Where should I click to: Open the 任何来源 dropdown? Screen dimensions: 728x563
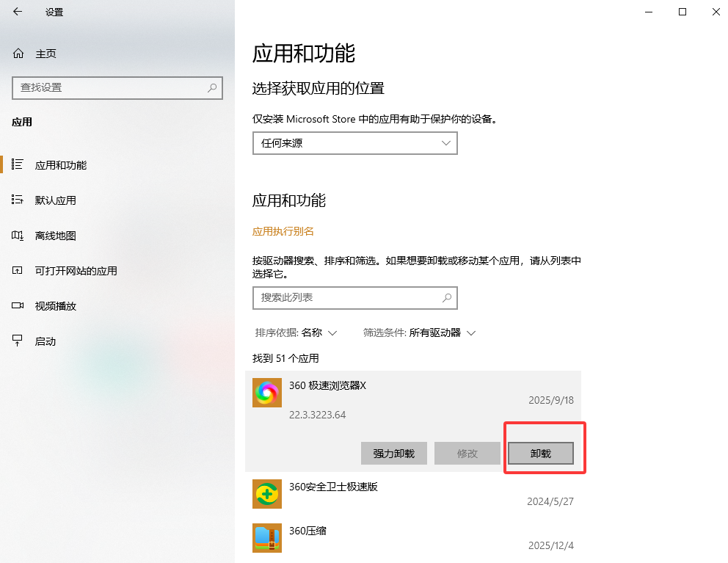point(354,143)
